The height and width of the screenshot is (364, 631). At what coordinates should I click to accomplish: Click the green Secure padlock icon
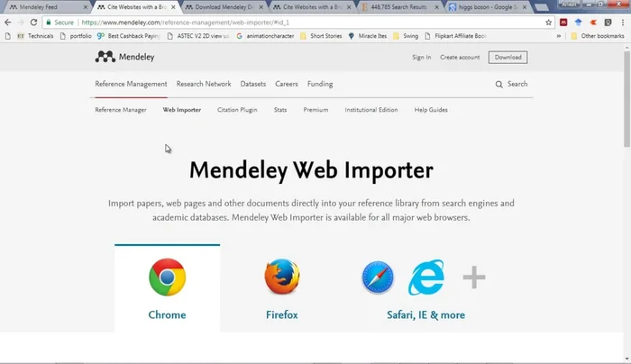[x=49, y=23]
